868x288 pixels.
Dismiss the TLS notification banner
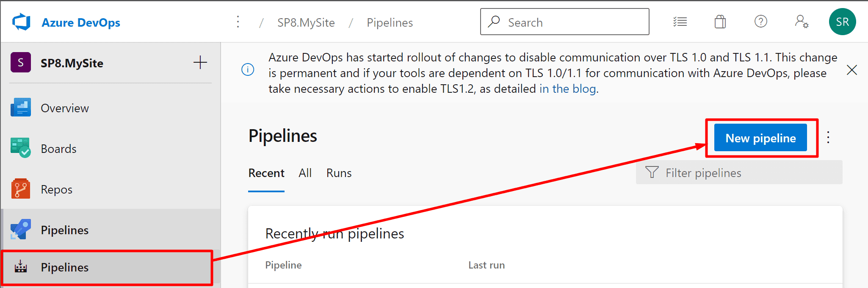pos(852,70)
